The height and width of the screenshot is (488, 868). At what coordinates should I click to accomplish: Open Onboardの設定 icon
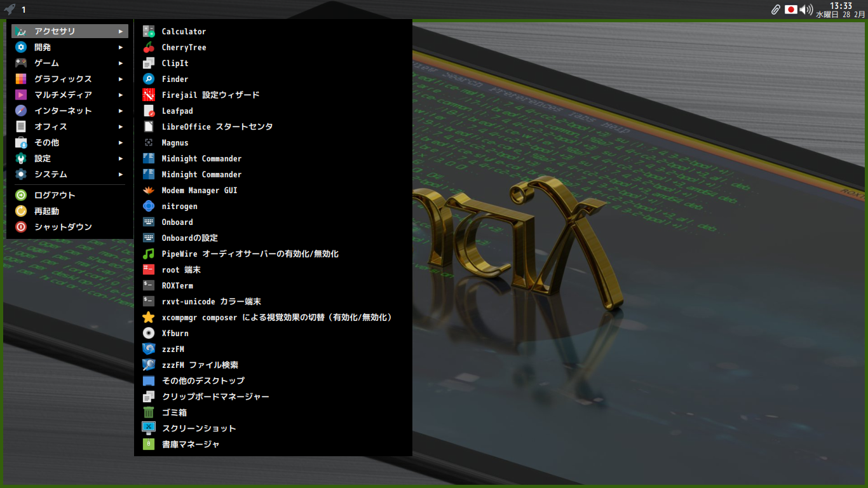click(149, 238)
